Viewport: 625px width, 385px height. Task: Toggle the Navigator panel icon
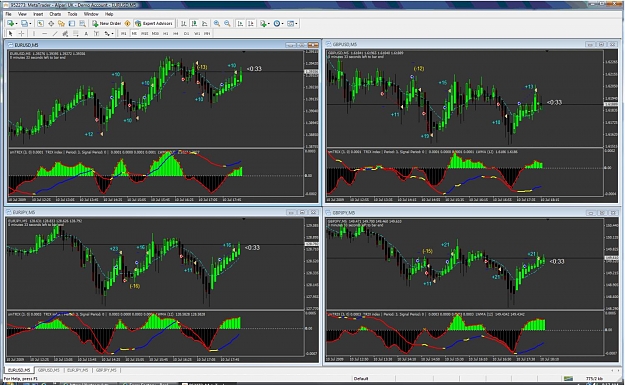(61, 24)
